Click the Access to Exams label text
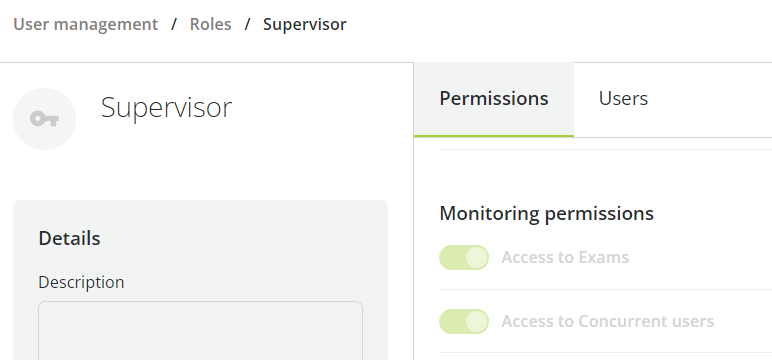 pyautogui.click(x=565, y=257)
